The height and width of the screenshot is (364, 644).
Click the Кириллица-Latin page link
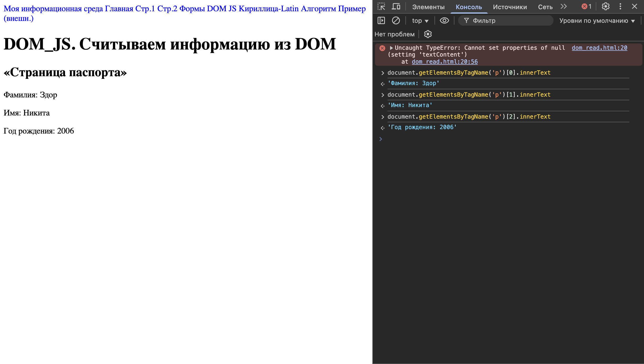coord(269,9)
